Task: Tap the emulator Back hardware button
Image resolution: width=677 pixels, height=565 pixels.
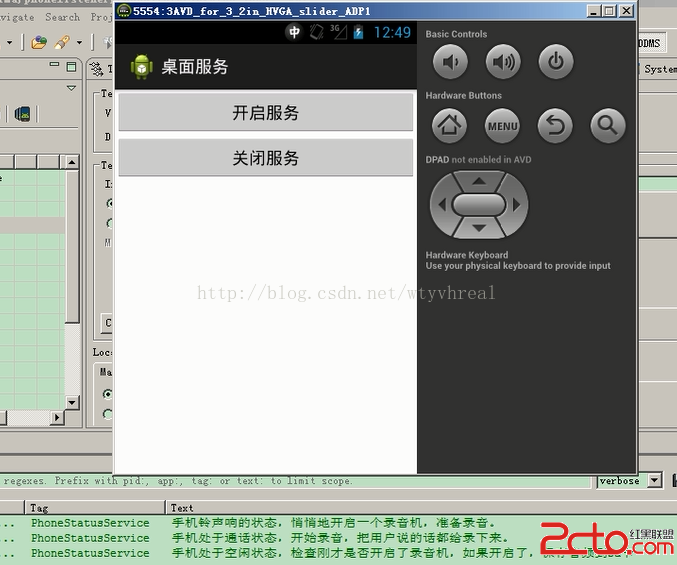Action: click(555, 126)
